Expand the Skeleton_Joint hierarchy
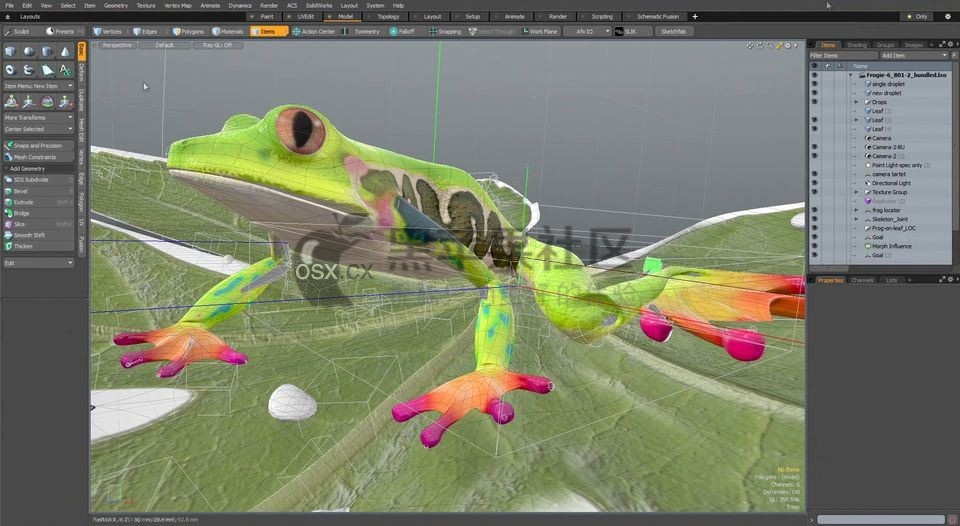Viewport: 960px width, 526px height. [x=857, y=219]
